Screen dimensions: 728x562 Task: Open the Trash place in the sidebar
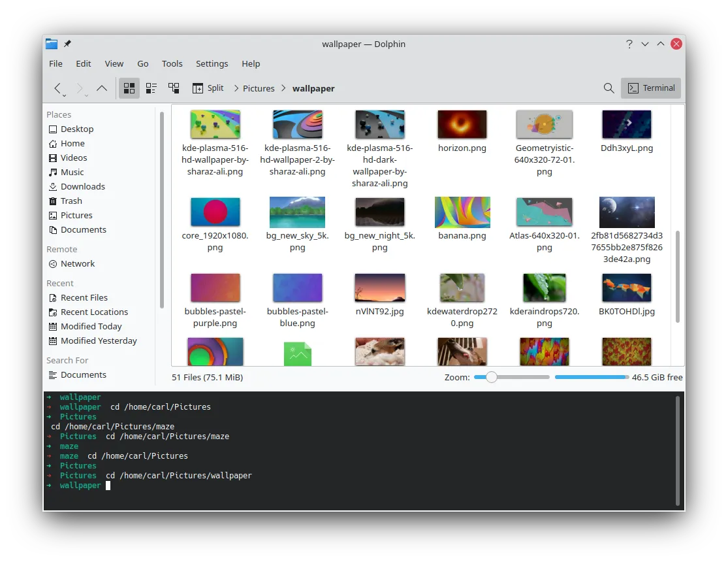tap(71, 201)
